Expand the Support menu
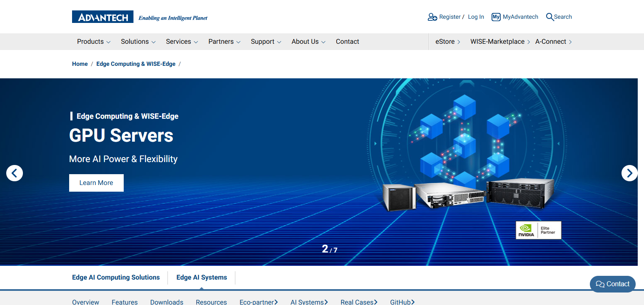644x305 pixels. coord(266,42)
